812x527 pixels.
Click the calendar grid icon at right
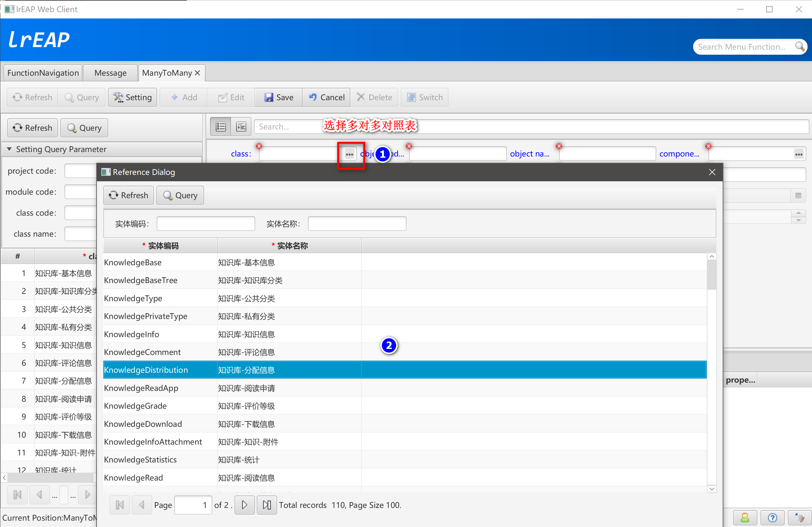(798, 196)
